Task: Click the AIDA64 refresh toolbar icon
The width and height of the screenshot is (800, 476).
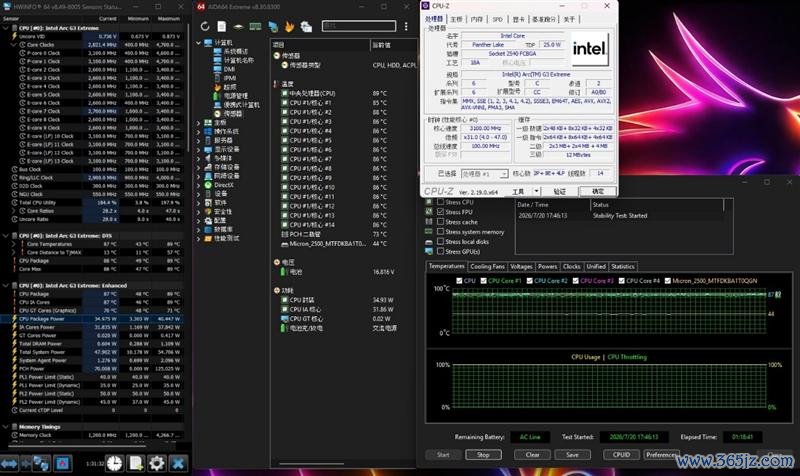Action: [205, 26]
